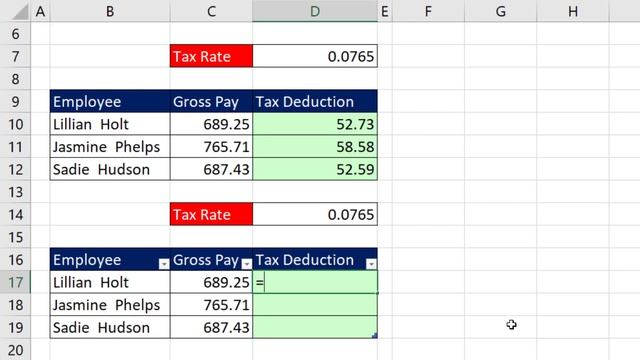Select column D header
The width and height of the screenshot is (640, 360).
pos(315,11)
